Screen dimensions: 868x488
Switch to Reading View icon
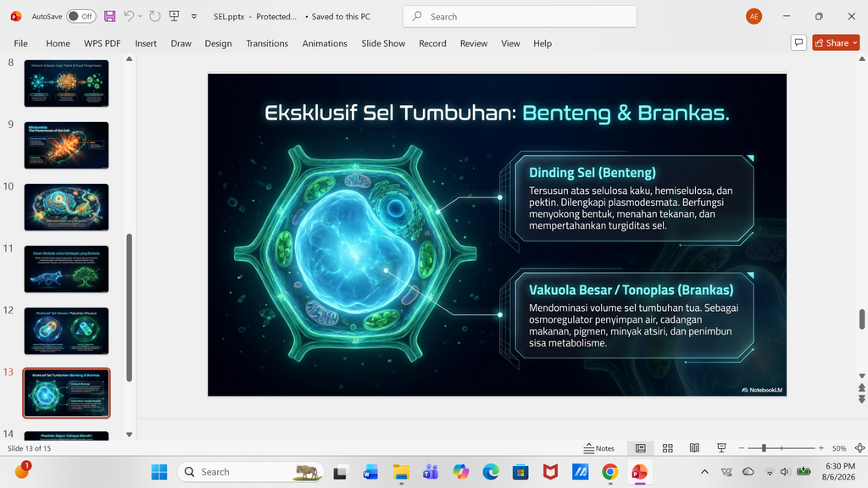click(694, 448)
